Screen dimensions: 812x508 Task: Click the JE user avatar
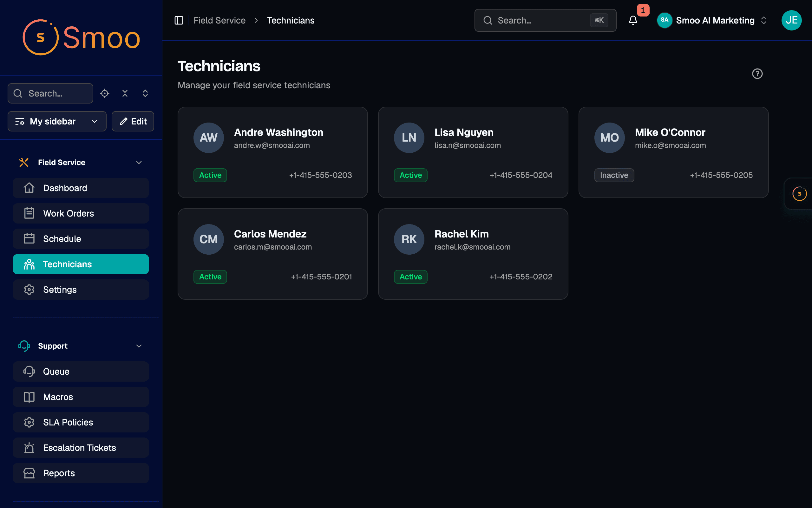click(x=791, y=21)
